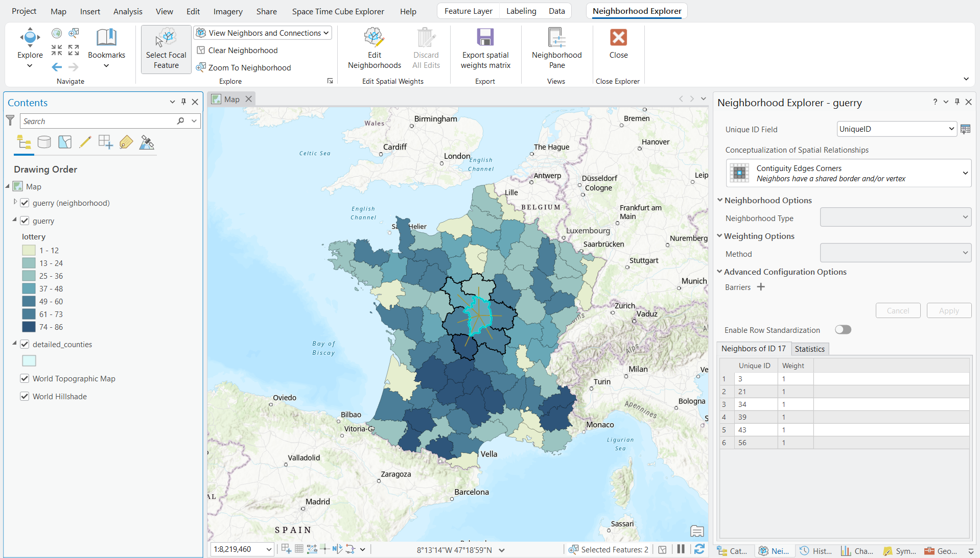Switch to the Statistics tab
The image size is (980, 558).
(809, 349)
